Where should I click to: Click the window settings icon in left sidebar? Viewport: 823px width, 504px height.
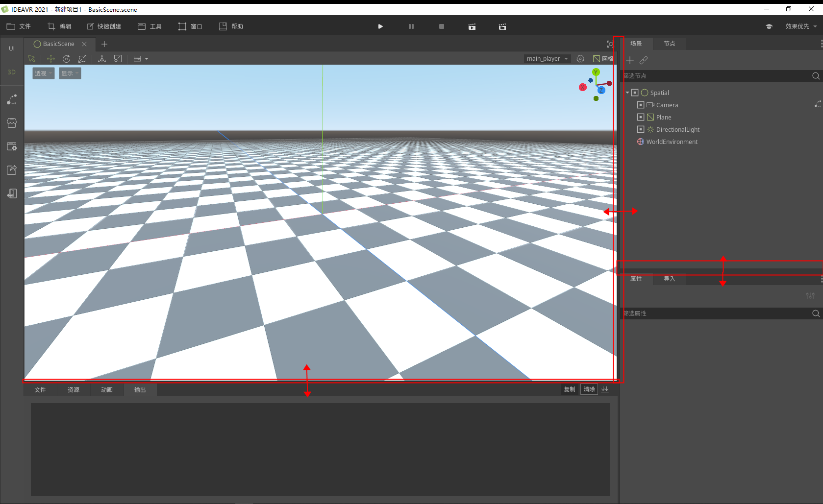[12, 146]
